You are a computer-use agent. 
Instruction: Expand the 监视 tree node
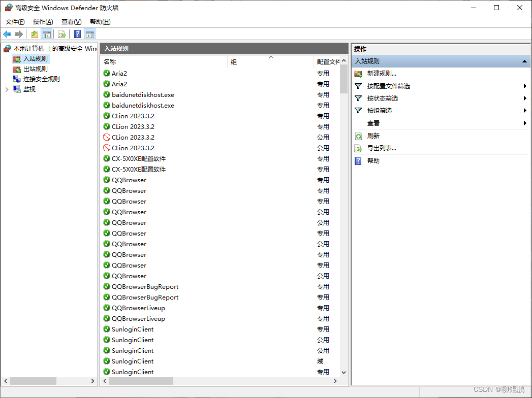[7, 89]
